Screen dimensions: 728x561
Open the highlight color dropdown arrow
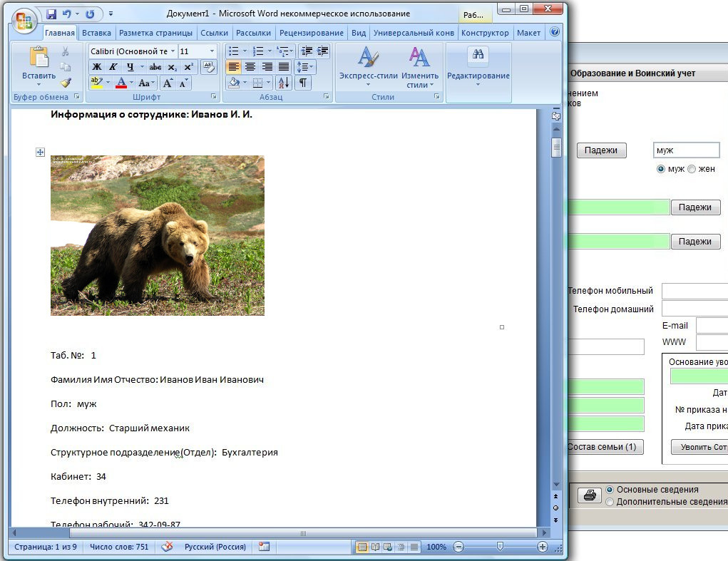pos(108,83)
